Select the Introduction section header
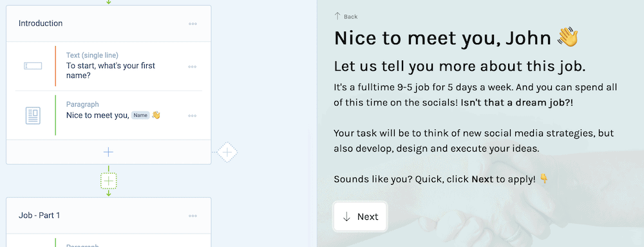Viewport: 644px width, 247px height. (108, 23)
